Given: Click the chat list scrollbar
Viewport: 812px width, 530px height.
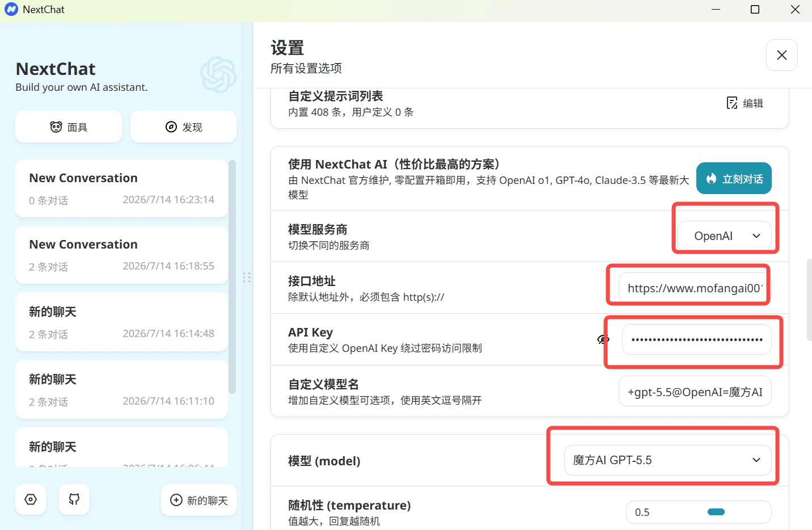Looking at the screenshot, I should tap(232, 277).
